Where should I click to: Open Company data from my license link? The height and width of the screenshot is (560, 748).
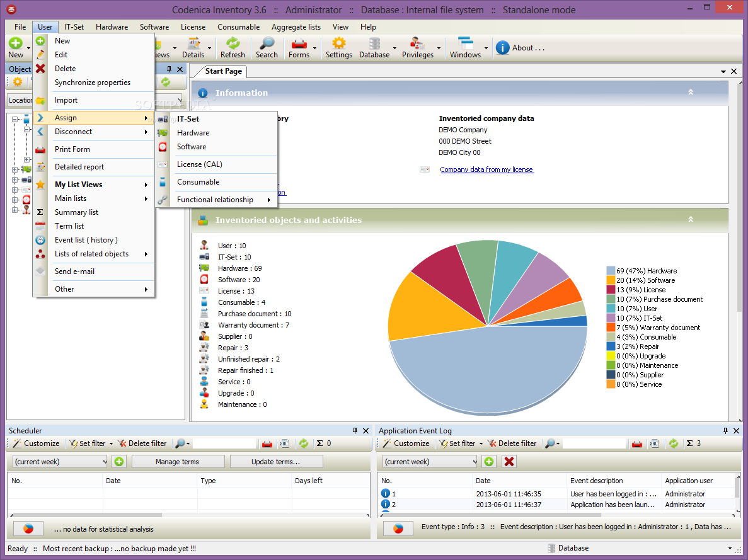click(486, 169)
